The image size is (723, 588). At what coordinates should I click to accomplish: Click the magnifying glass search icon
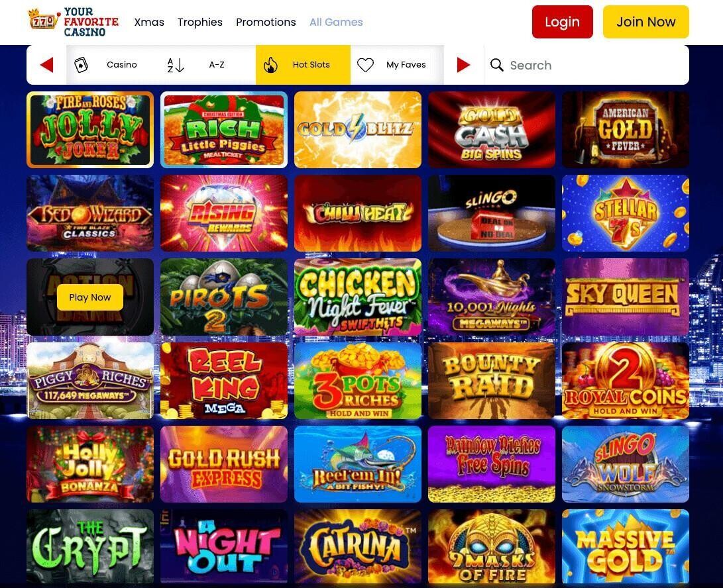point(496,65)
